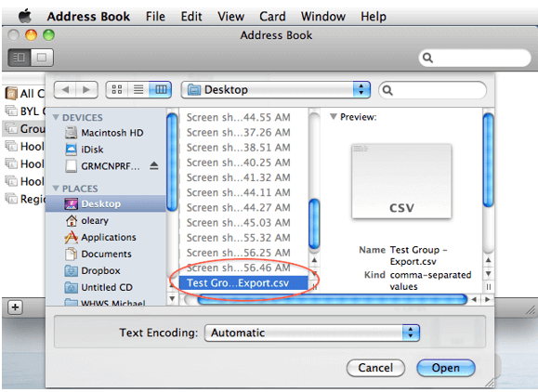
Task: Eject the GRMCNPRF disc
Action: [154, 166]
